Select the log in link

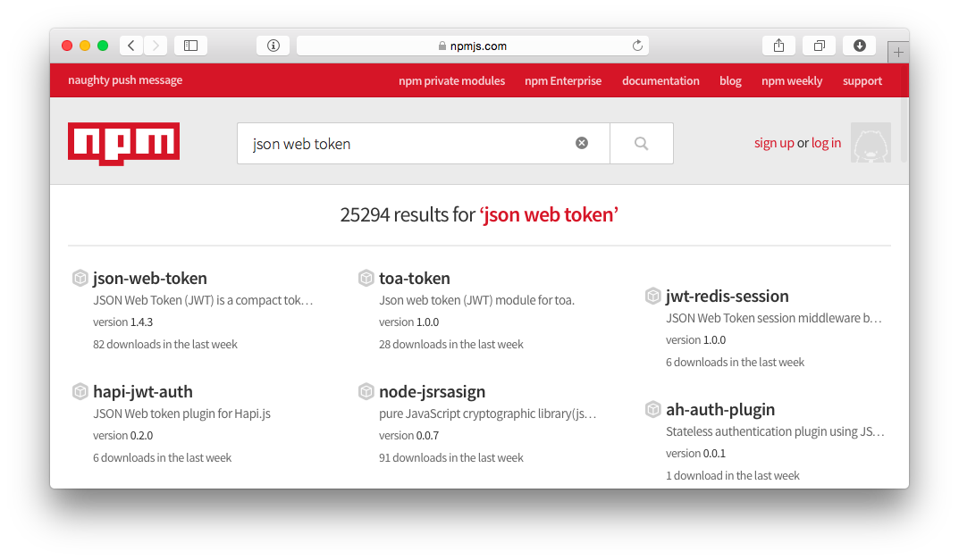(x=827, y=143)
